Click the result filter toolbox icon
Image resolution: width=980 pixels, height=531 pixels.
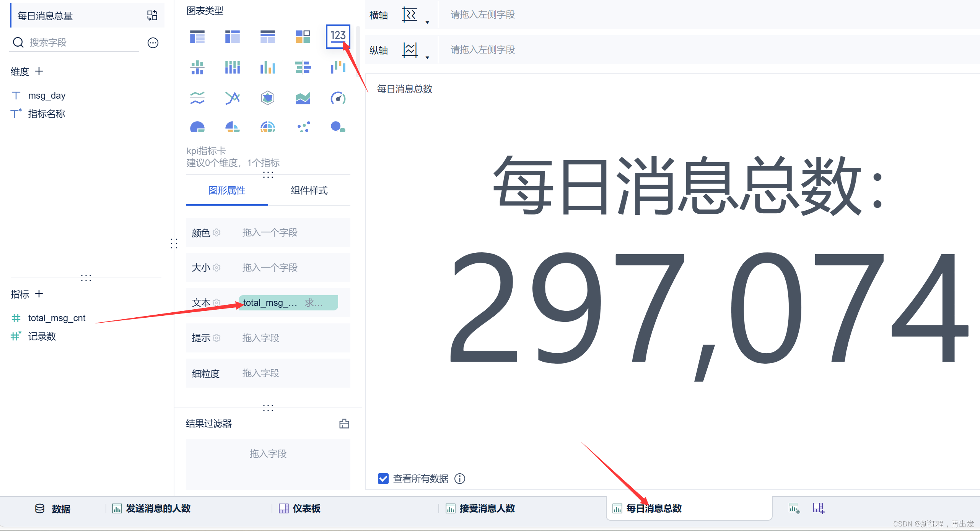point(344,424)
